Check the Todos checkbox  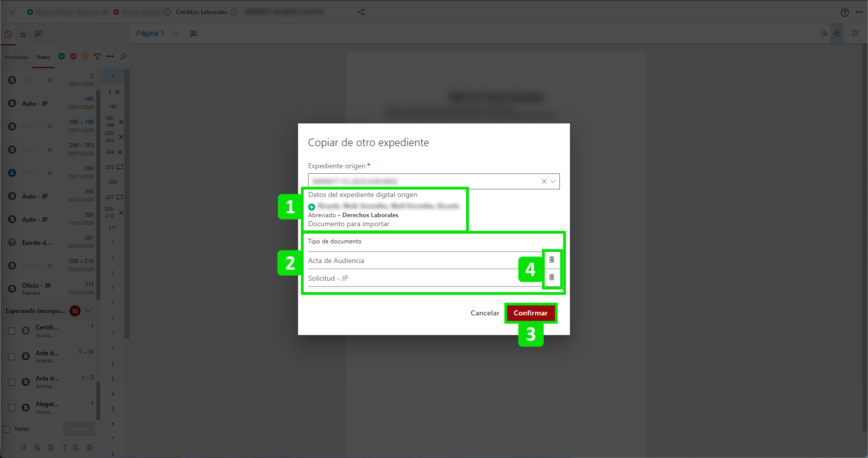[7, 429]
